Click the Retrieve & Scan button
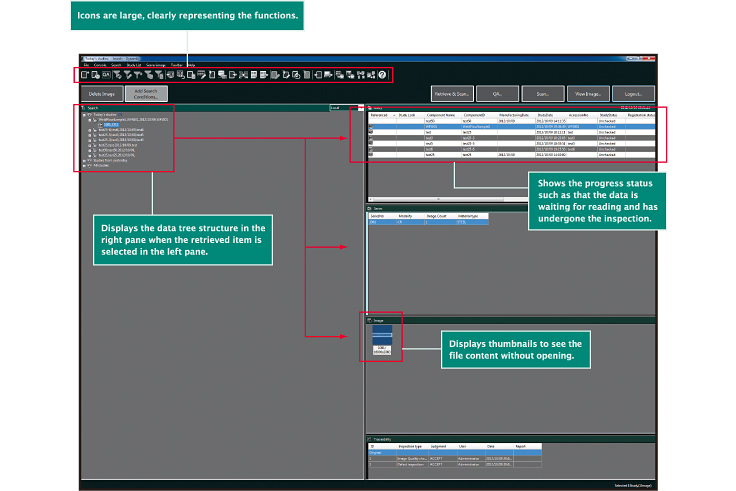736x491 pixels. [451, 93]
